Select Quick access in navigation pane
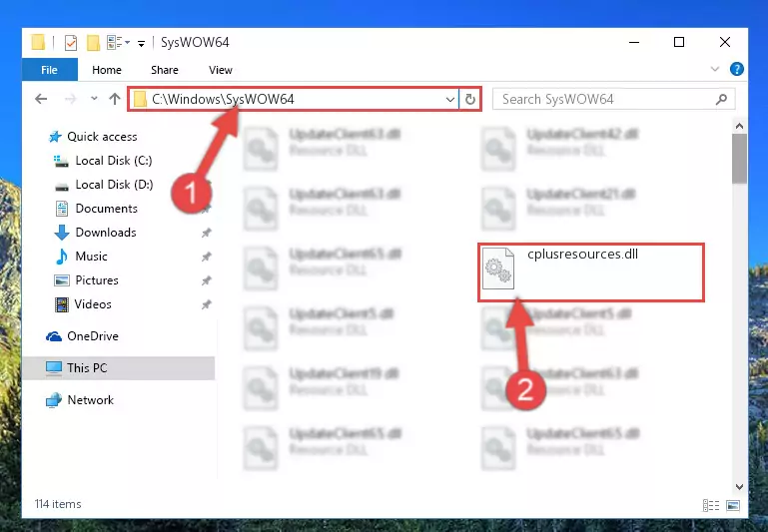Image resolution: width=768 pixels, height=532 pixels. coord(102,137)
